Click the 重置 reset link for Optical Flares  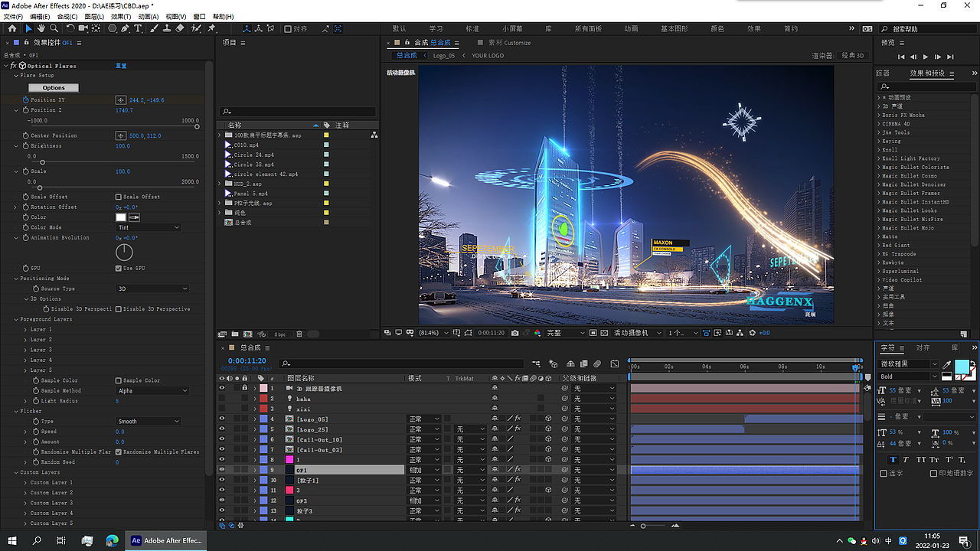tap(121, 66)
